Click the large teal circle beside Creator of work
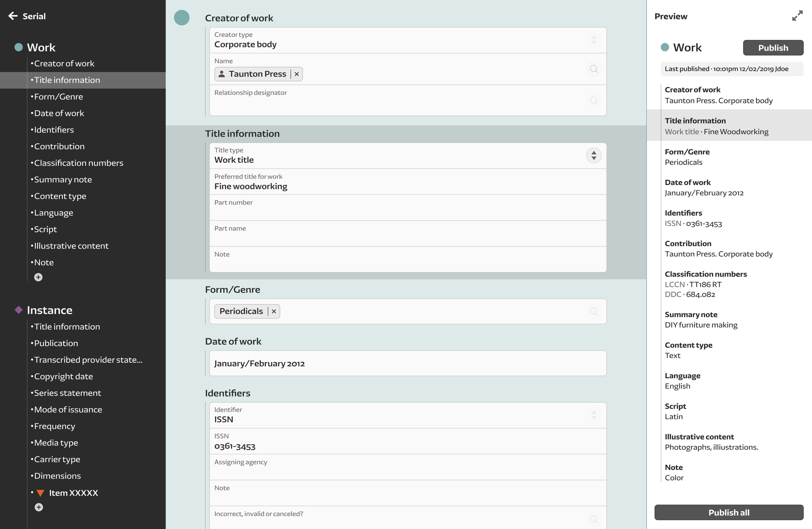The width and height of the screenshot is (812, 529). [182, 18]
